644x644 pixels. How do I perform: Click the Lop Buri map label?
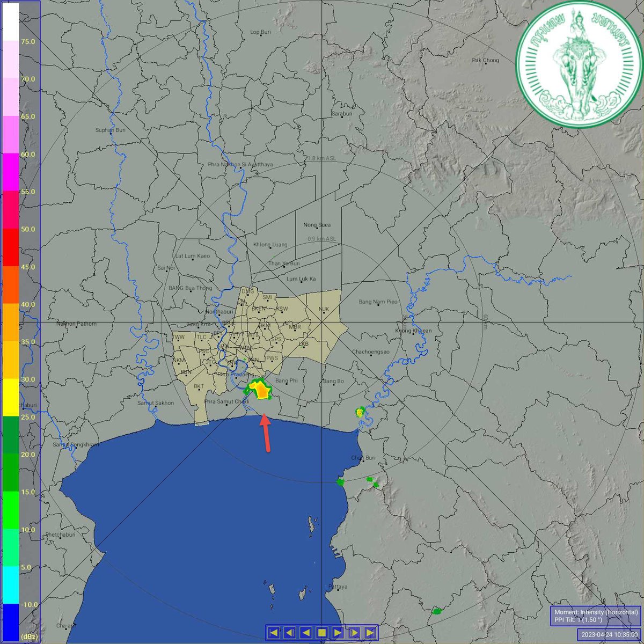[x=261, y=32]
